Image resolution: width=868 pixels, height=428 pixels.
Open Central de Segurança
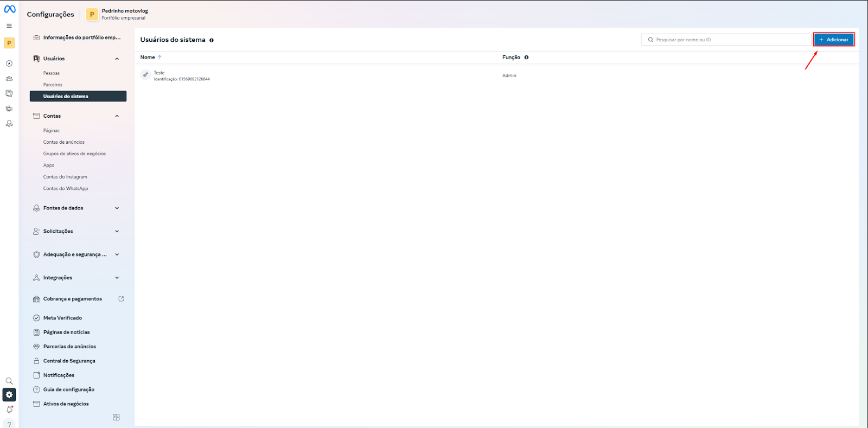point(69,361)
